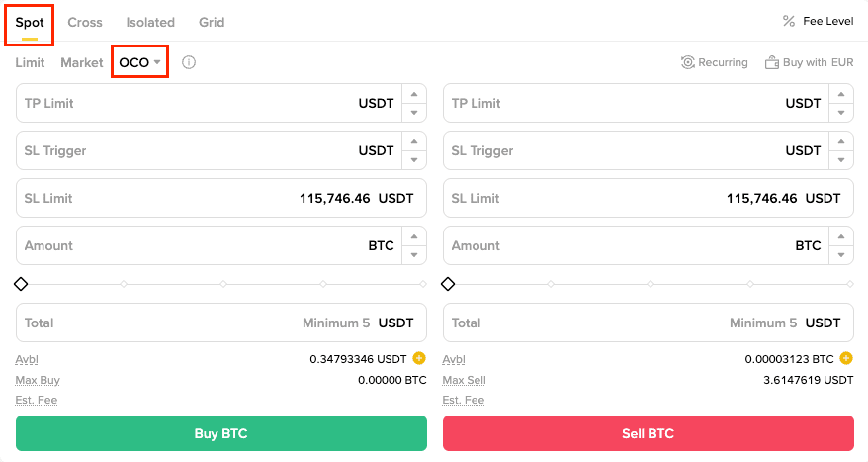Click the buy-side amount slider handle
Screen dimensions: 868x462
coord(21,284)
